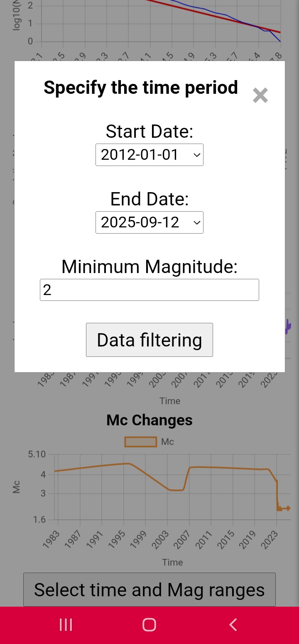Open the Start Date dropdown

(149, 155)
